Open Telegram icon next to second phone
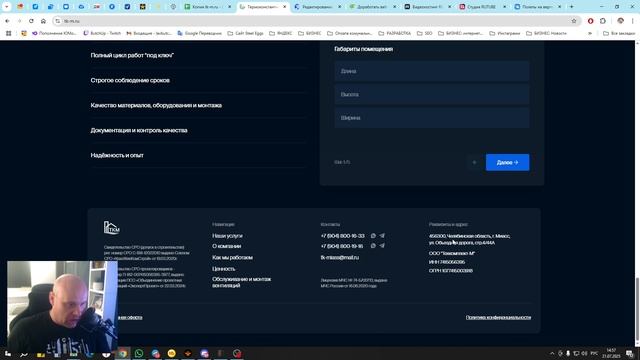 pos(382,246)
